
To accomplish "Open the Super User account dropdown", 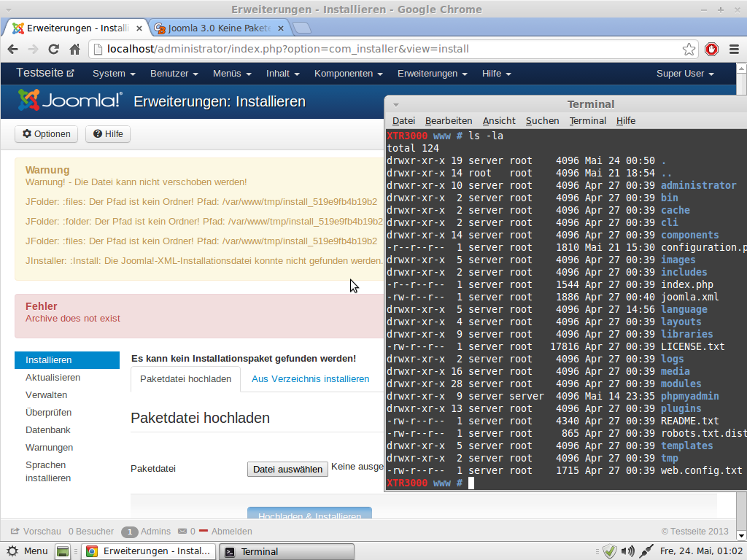I will (685, 74).
